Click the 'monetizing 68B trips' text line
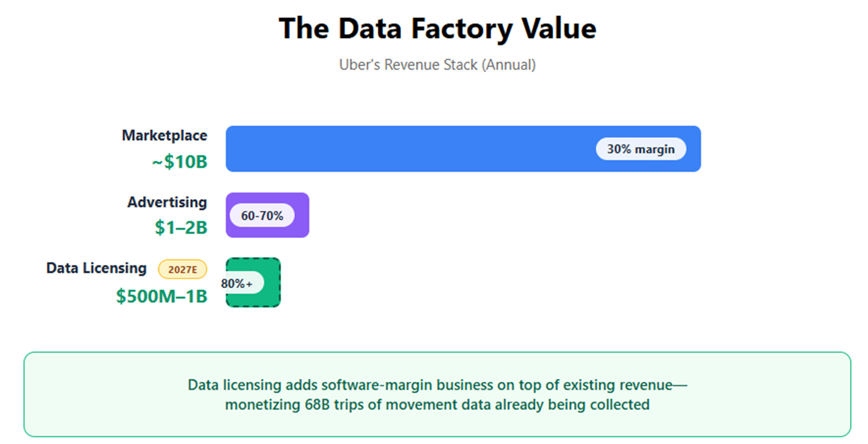Image resolution: width=868 pixels, height=444 pixels. click(x=437, y=404)
